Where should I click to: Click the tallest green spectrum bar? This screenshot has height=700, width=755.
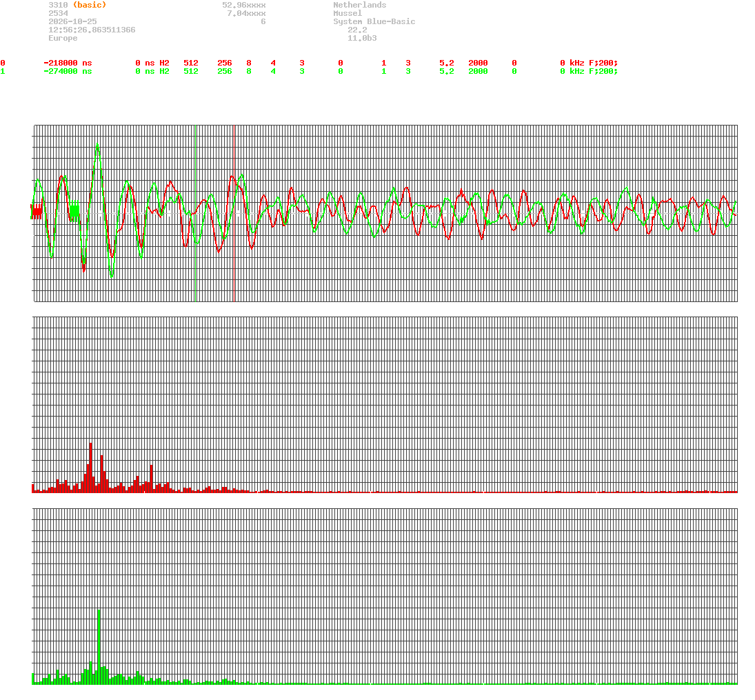(x=99, y=646)
